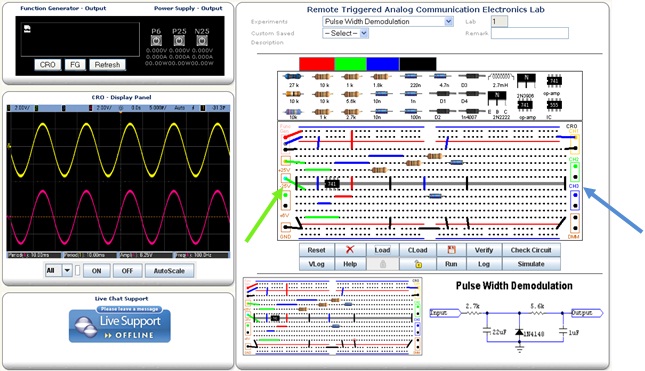Select the 220n capacitor component

point(411,77)
